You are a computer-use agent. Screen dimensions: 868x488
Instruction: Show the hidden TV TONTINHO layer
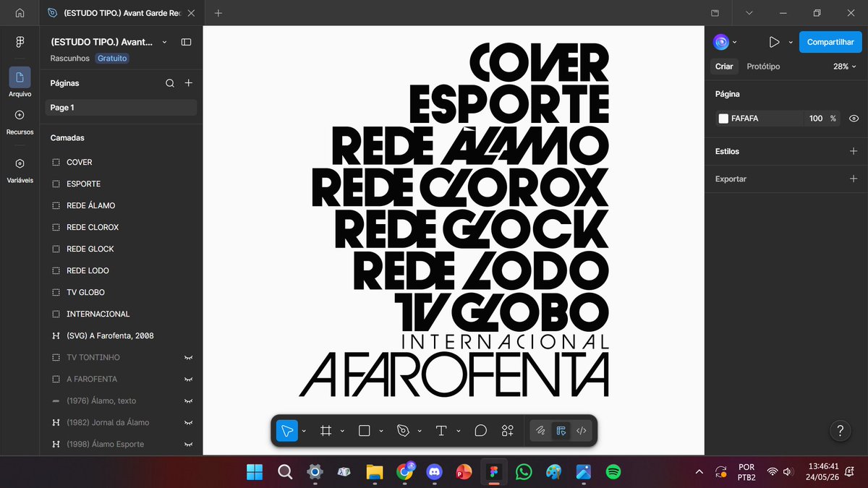189,357
